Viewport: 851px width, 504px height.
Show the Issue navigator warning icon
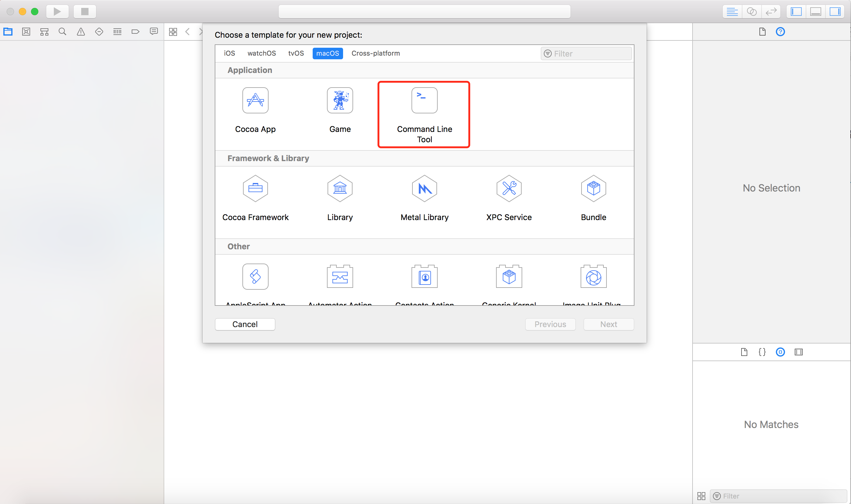coord(81,32)
